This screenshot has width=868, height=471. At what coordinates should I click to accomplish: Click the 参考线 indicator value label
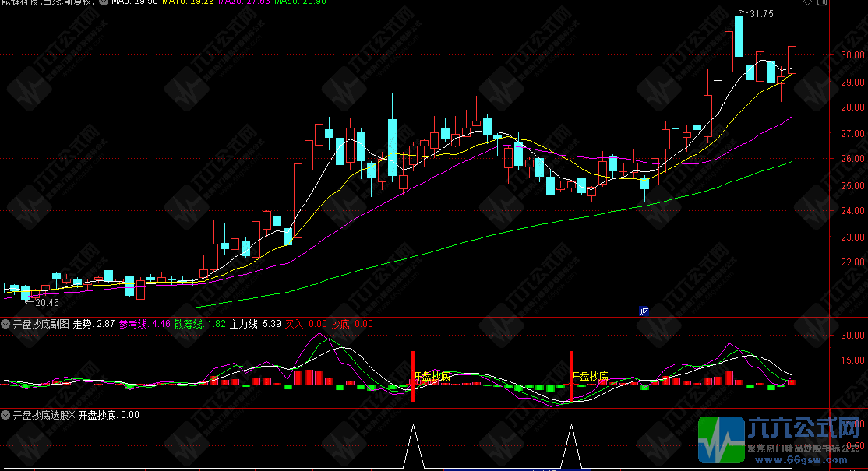(x=144, y=324)
